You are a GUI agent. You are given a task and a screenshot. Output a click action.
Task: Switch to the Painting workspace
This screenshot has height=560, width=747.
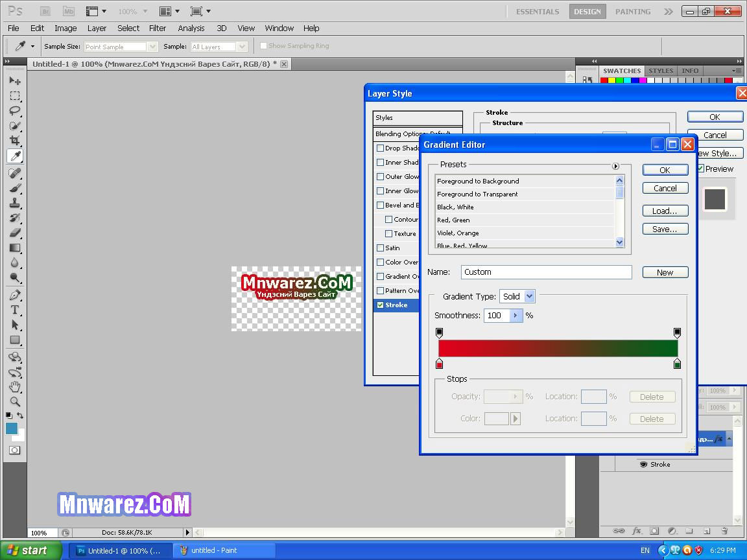click(633, 12)
